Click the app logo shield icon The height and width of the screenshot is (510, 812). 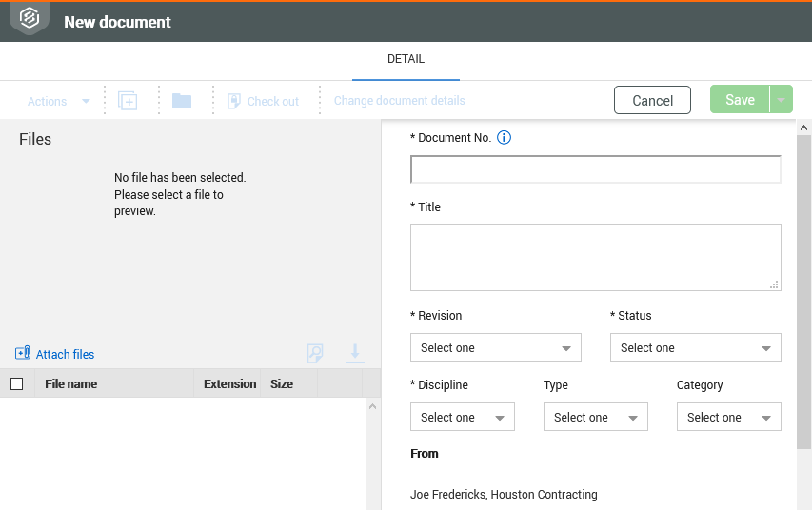(30, 18)
